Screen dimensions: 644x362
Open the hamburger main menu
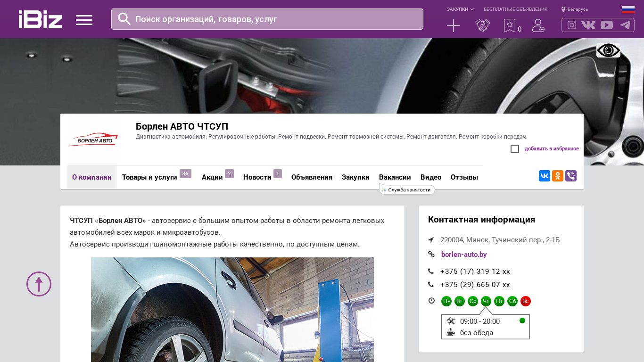[x=84, y=20]
